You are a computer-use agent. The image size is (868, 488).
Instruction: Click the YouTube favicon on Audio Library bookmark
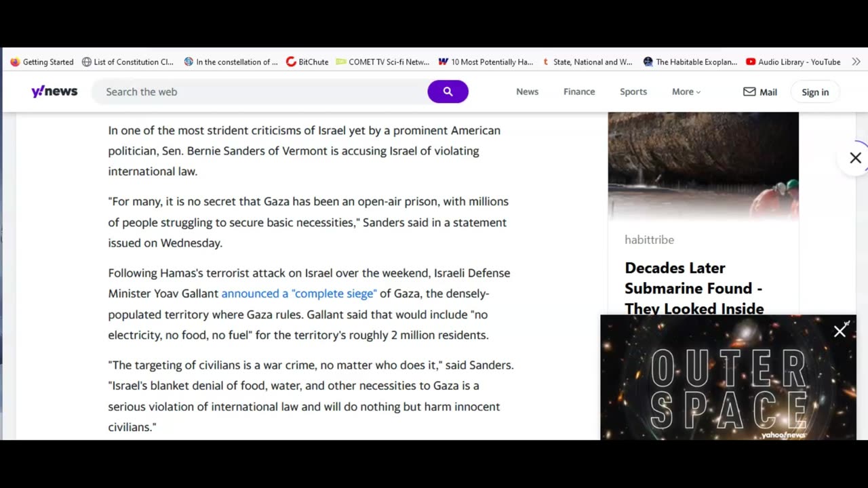(751, 62)
